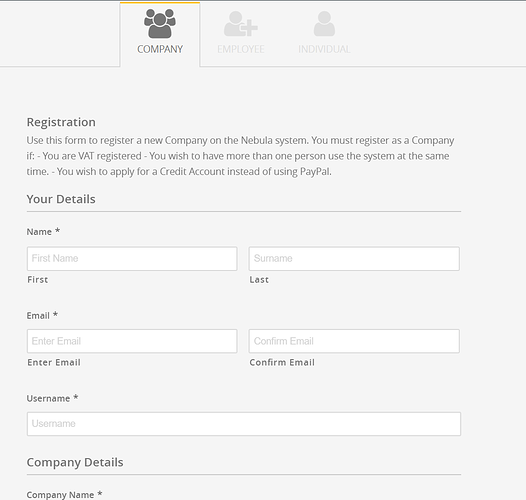Screen dimensions: 526x500
Task: Click the Company group-of-people icon
Action: coord(160,23)
